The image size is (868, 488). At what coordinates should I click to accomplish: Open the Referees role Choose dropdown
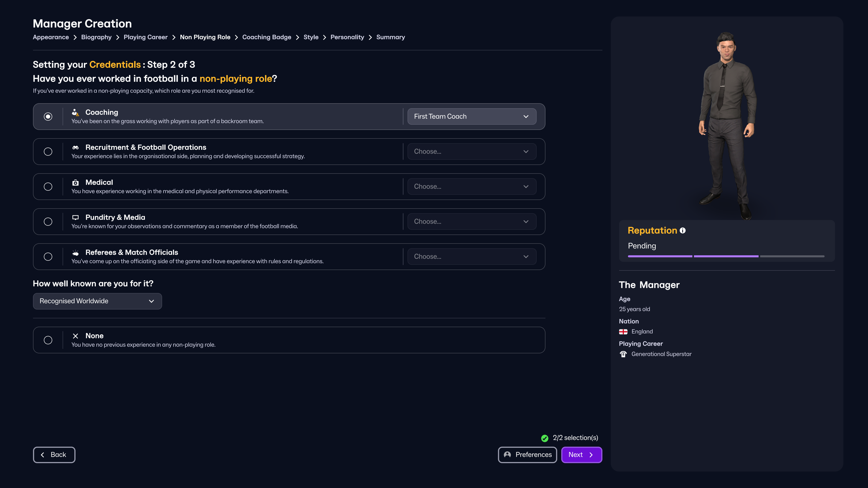tap(472, 257)
